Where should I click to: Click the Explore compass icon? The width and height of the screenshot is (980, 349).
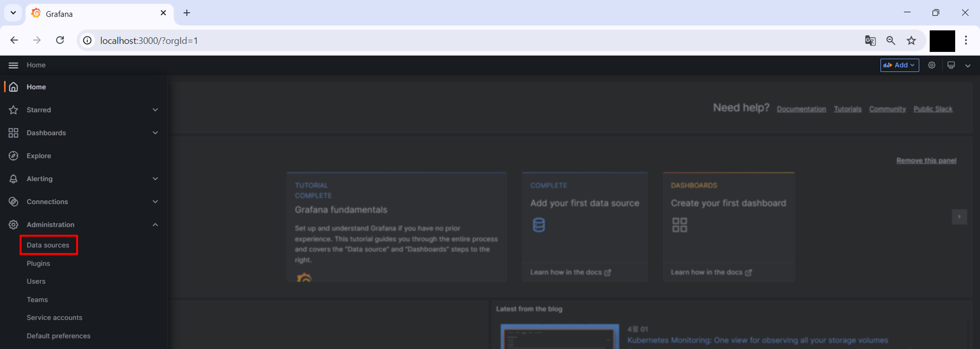(13, 156)
